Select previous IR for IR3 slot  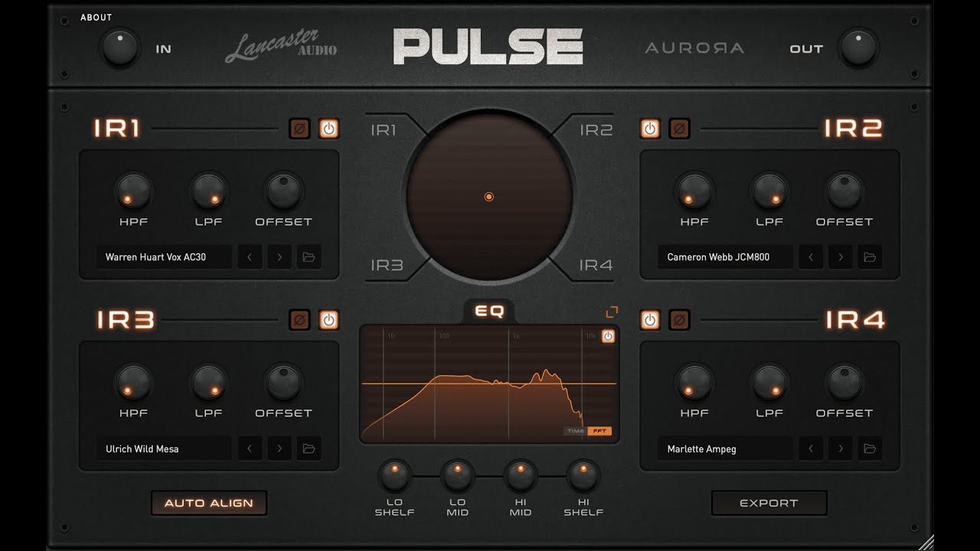[250, 448]
